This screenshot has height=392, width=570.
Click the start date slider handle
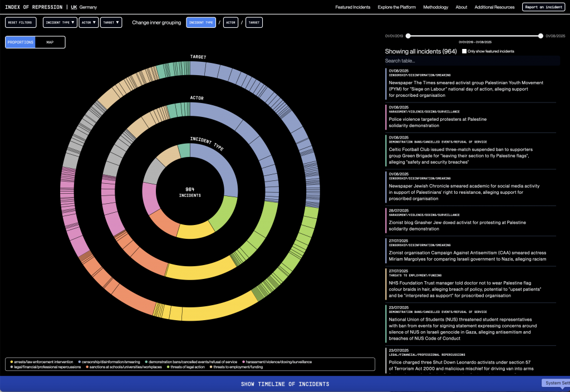pyautogui.click(x=408, y=36)
